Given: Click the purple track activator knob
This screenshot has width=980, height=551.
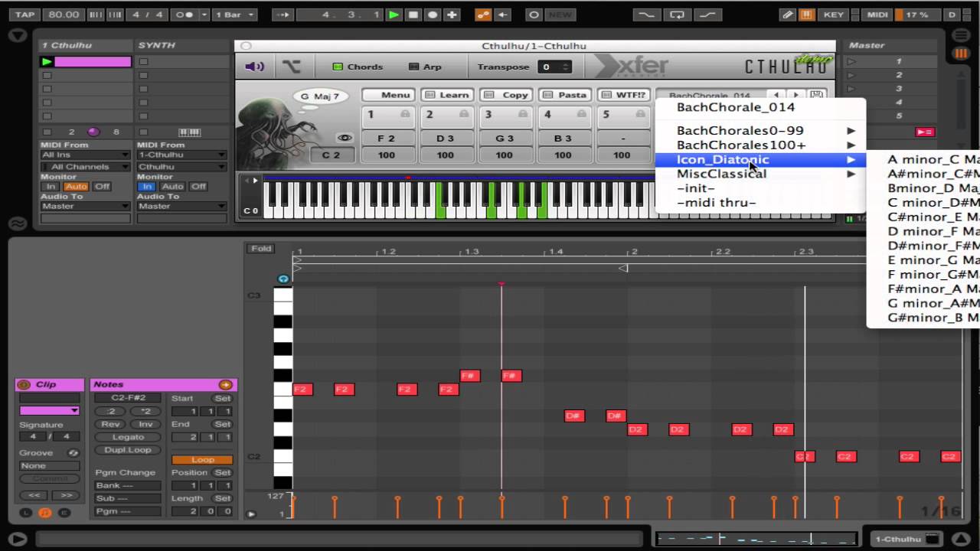Looking at the screenshot, I should (93, 132).
